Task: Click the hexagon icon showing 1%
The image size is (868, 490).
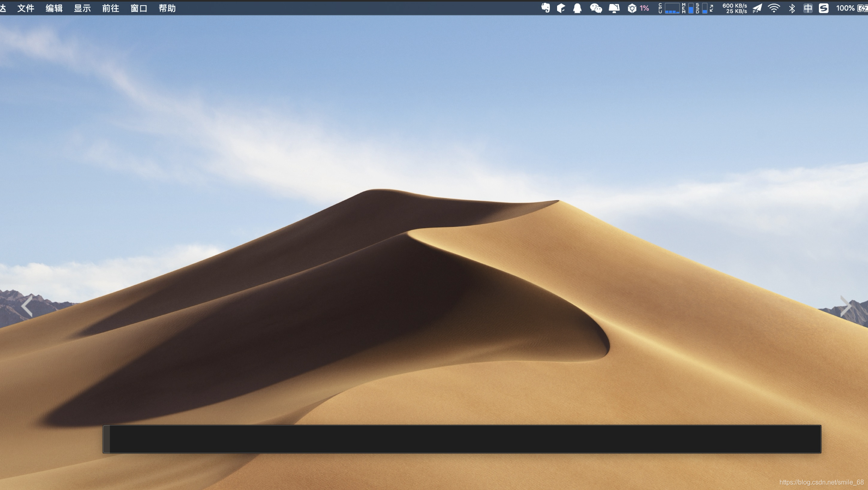Action: [x=638, y=8]
